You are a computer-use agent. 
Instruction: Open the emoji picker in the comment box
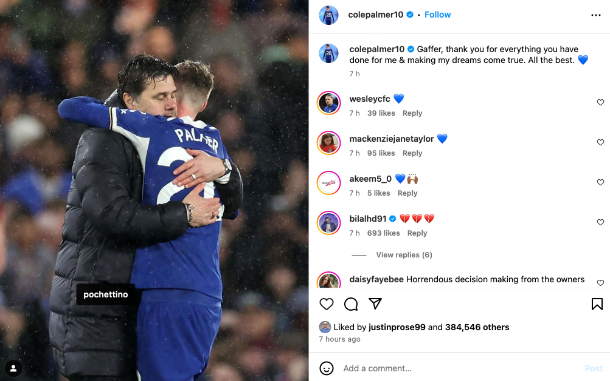point(326,368)
